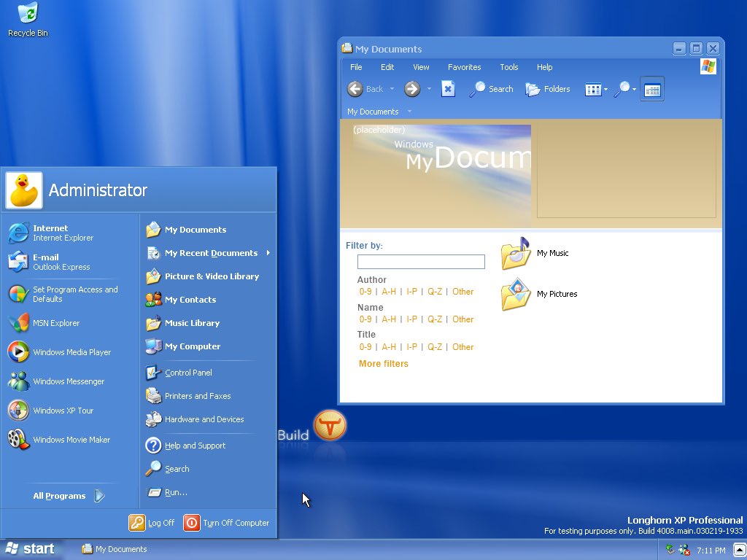
Task: Click the My Documents title bar icon
Action: pos(347,48)
